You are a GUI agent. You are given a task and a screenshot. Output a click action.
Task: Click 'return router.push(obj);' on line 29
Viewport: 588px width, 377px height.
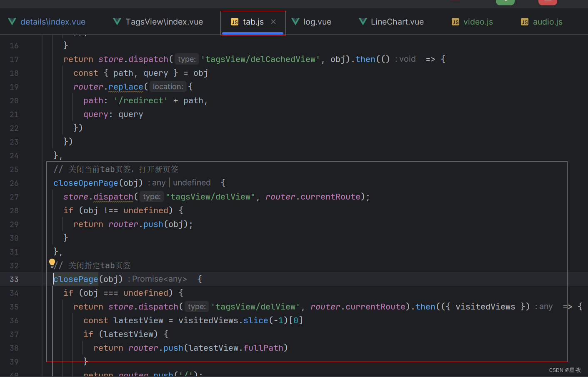pyautogui.click(x=133, y=224)
